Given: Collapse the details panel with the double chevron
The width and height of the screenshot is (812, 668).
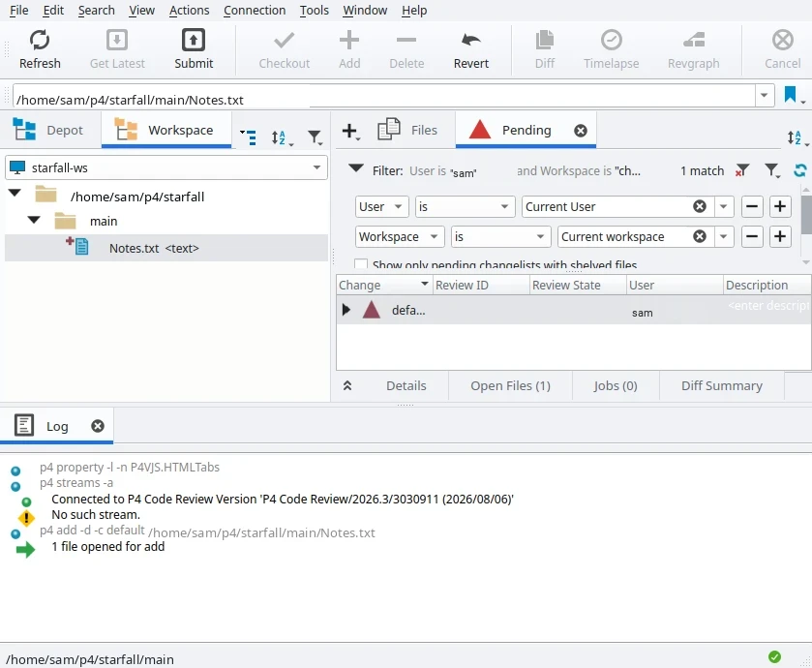Looking at the screenshot, I should [x=347, y=385].
